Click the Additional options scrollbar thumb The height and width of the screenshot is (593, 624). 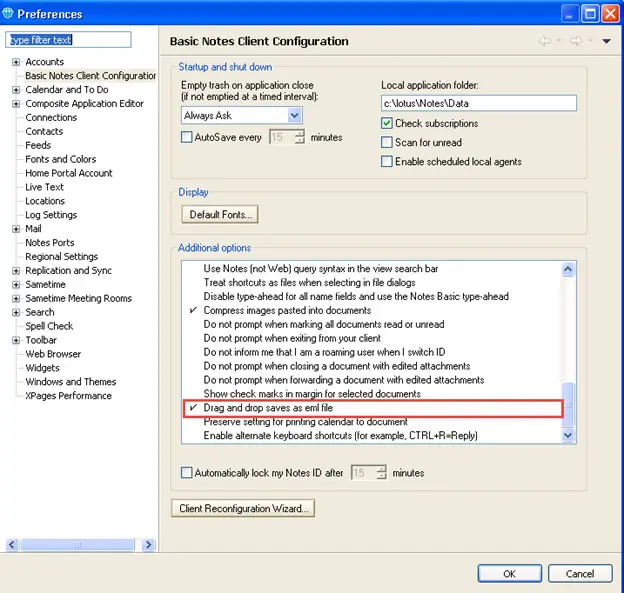(x=568, y=405)
